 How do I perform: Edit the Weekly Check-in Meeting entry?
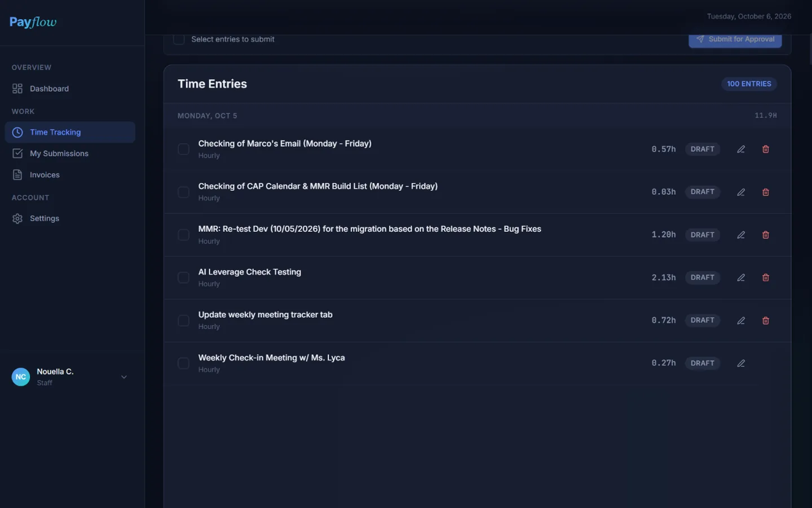coord(741,364)
